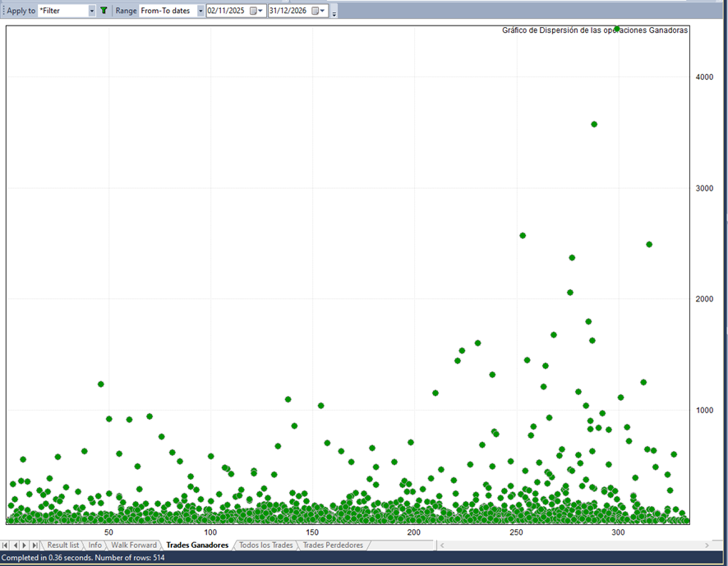Go to the next sheet tab
Image resolution: width=728 pixels, height=566 pixels.
pos(25,545)
